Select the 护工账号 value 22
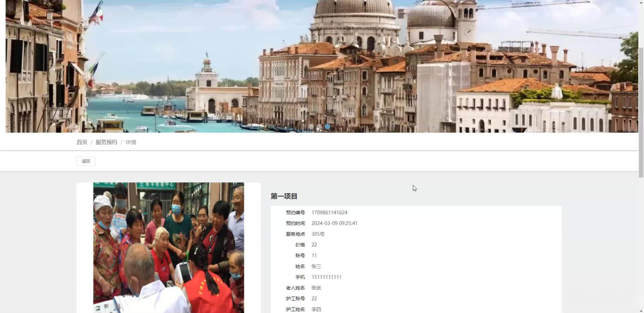644x313 pixels. tap(314, 299)
